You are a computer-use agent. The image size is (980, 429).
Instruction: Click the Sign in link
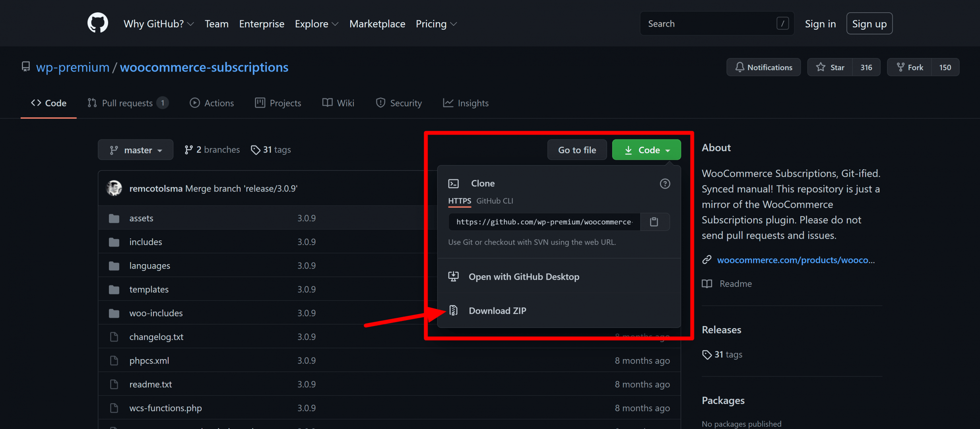click(x=820, y=24)
